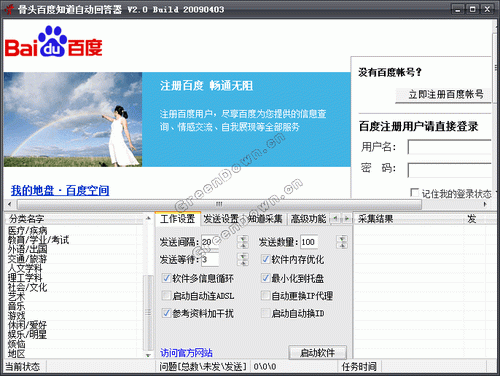The image size is (500, 376).
Task: Select category 人文学科
Action: click(25, 268)
